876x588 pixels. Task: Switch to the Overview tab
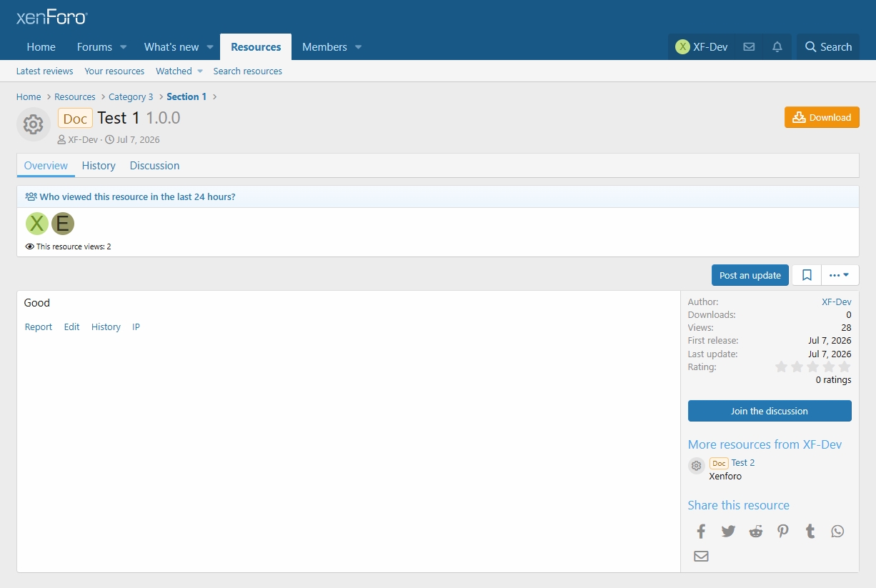[x=46, y=165]
